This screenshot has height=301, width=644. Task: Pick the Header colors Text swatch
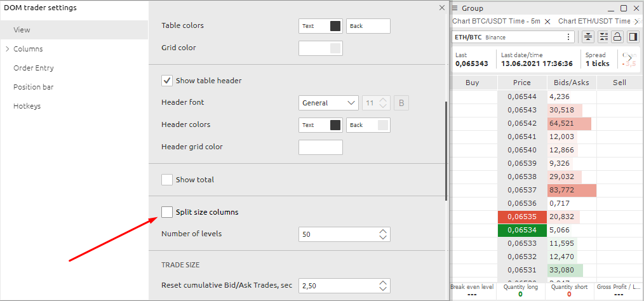coord(335,125)
